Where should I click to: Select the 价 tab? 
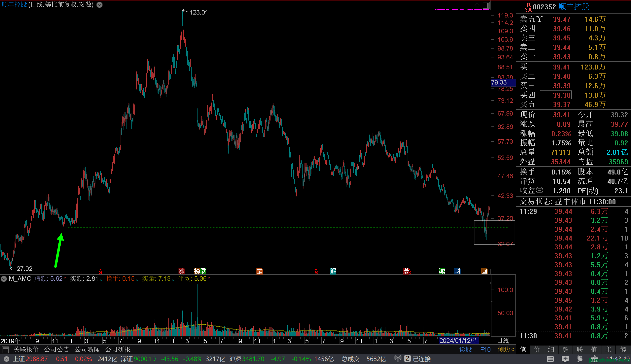[x=537, y=349]
